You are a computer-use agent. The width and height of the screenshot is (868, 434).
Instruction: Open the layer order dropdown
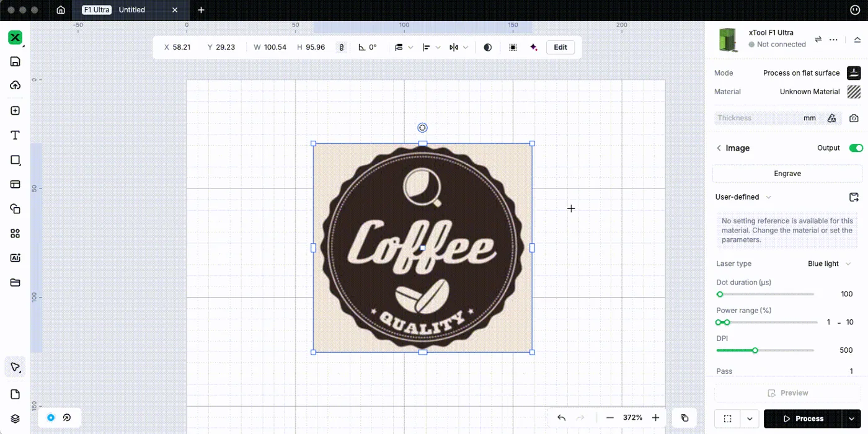pos(404,47)
